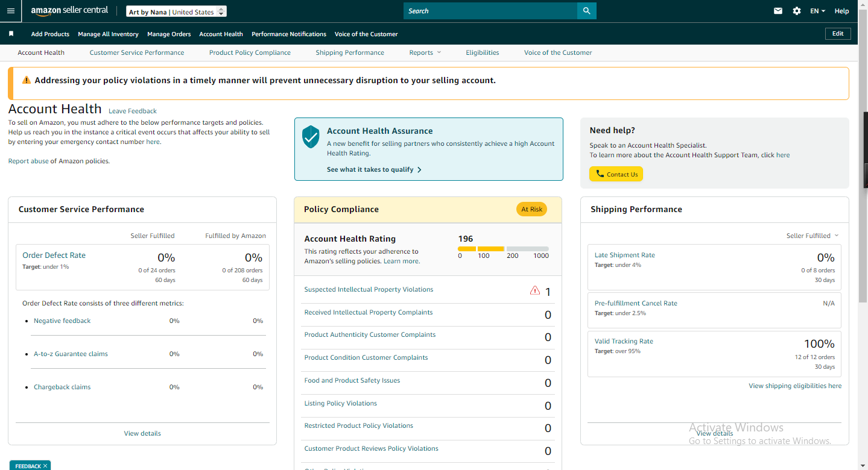The height and width of the screenshot is (470, 868).
Task: Click the Edit button
Action: pos(838,34)
